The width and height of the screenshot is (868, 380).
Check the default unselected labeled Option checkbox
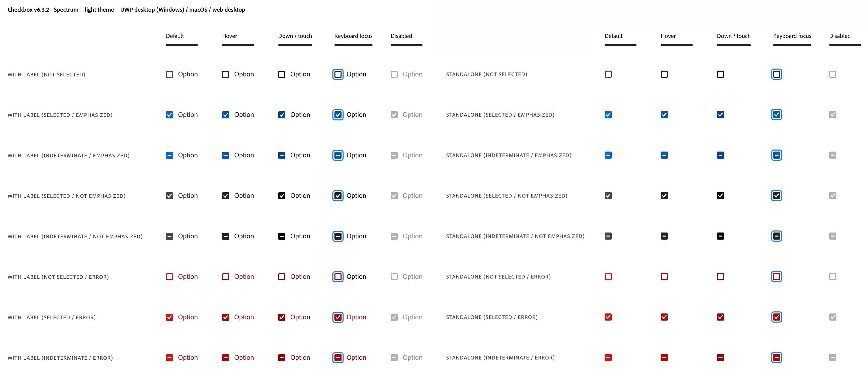pyautogui.click(x=170, y=74)
